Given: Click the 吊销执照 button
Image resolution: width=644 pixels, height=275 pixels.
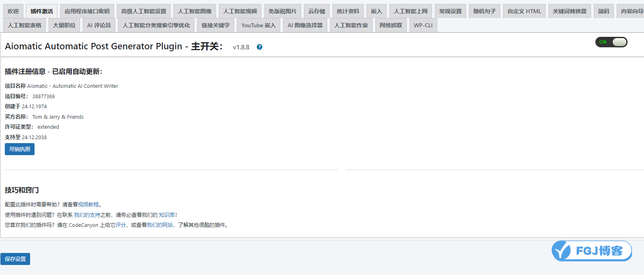Looking at the screenshot, I should coord(20,149).
